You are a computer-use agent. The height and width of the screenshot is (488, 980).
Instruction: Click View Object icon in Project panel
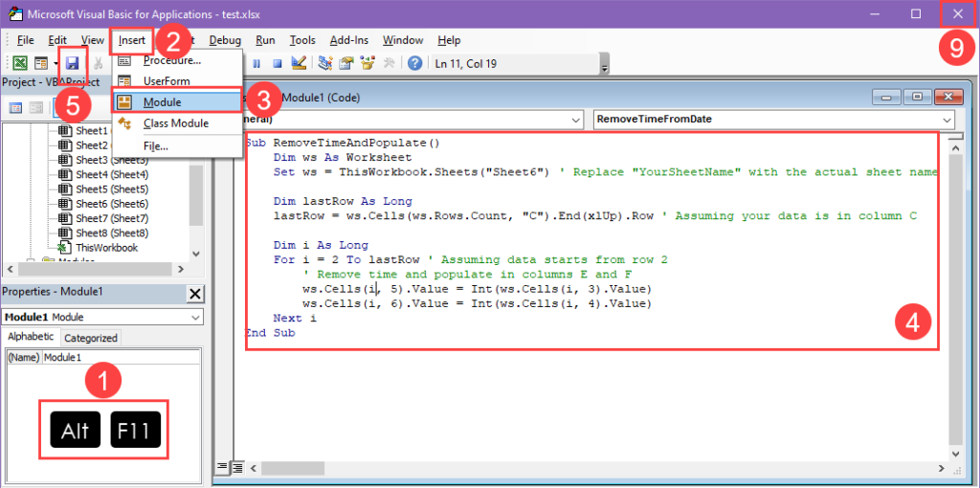coord(36,108)
